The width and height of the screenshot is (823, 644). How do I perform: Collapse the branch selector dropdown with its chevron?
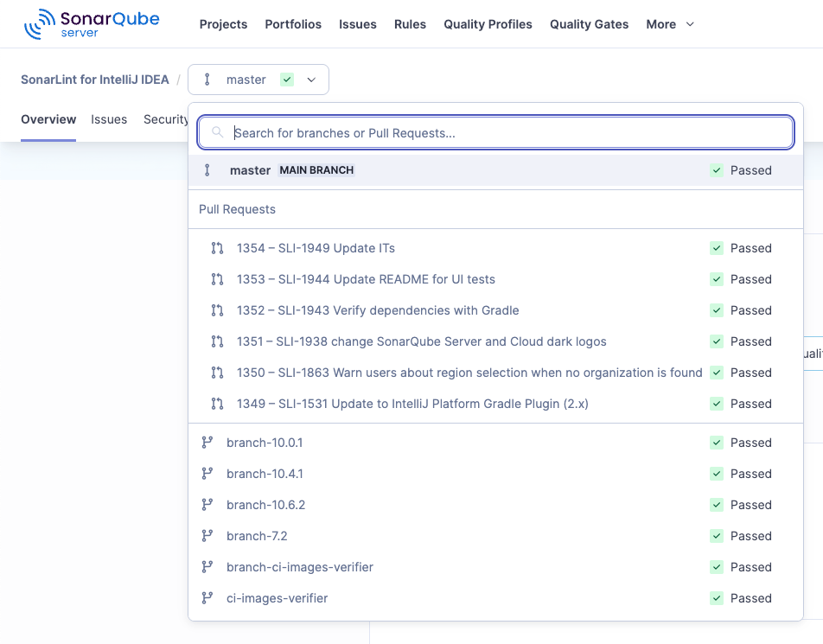pyautogui.click(x=312, y=79)
